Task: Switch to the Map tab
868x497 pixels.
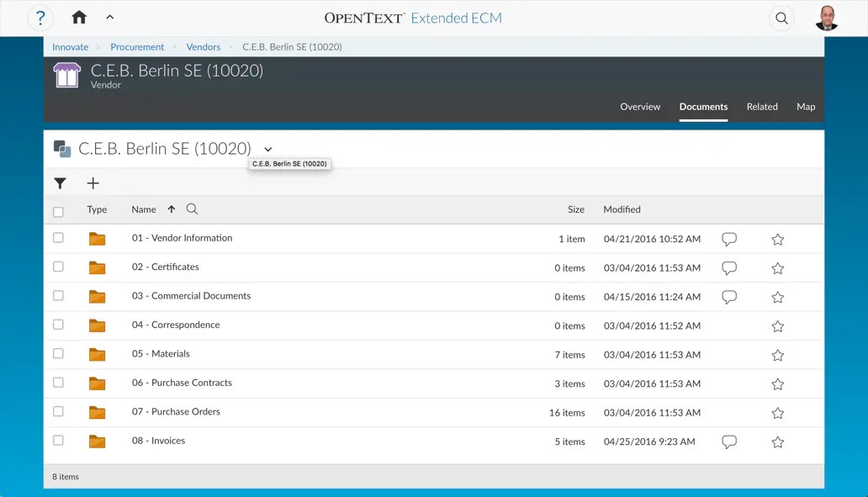Action: click(806, 107)
